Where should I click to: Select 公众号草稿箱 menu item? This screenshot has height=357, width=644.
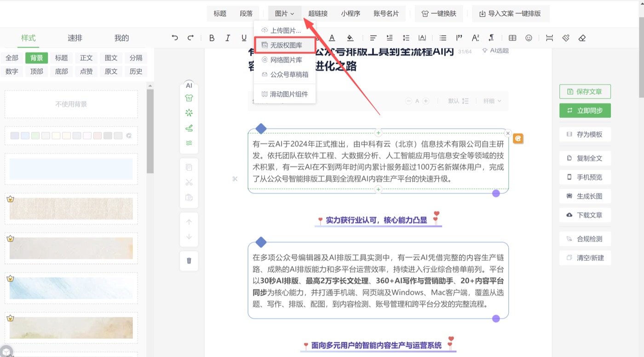[285, 74]
